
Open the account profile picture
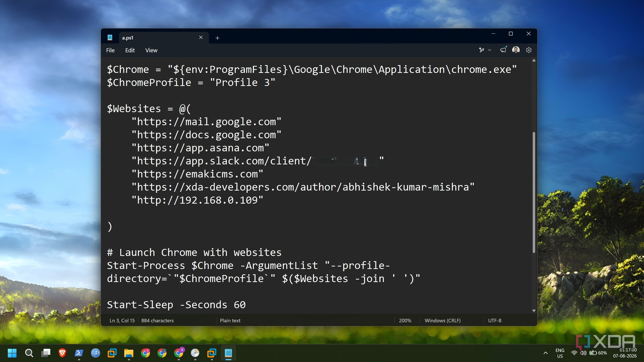tap(516, 50)
